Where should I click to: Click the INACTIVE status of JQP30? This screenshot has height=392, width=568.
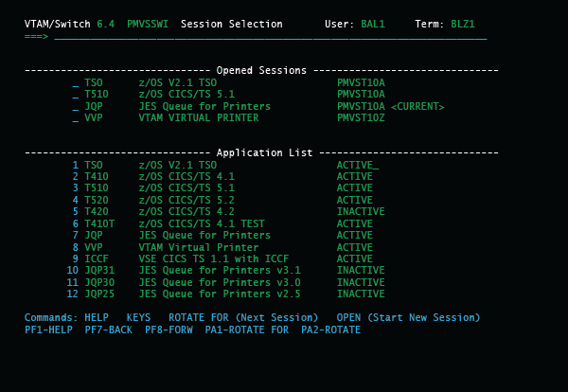pyautogui.click(x=361, y=282)
